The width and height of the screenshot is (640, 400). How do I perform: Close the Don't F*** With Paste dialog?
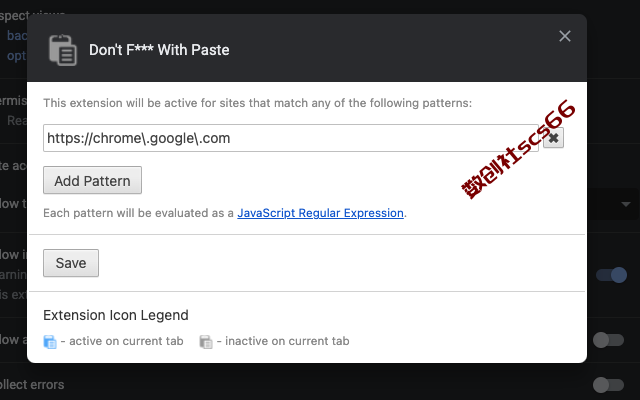coord(565,36)
